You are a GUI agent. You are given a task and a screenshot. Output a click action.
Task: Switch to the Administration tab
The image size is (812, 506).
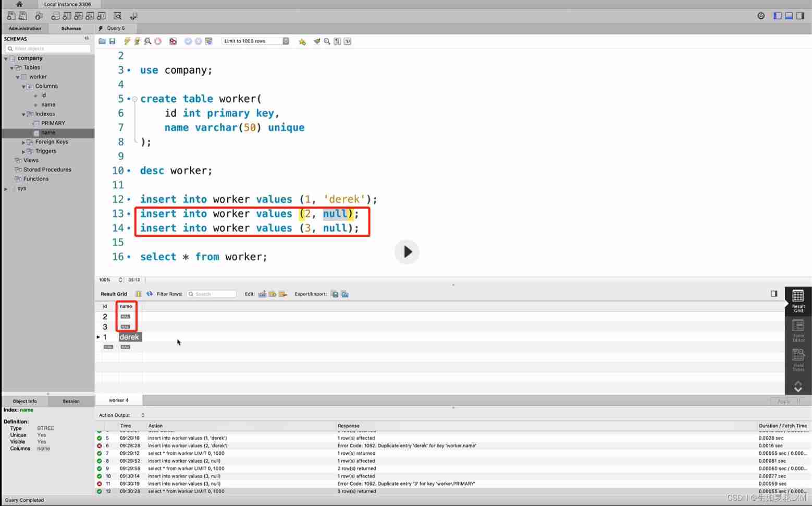click(24, 28)
